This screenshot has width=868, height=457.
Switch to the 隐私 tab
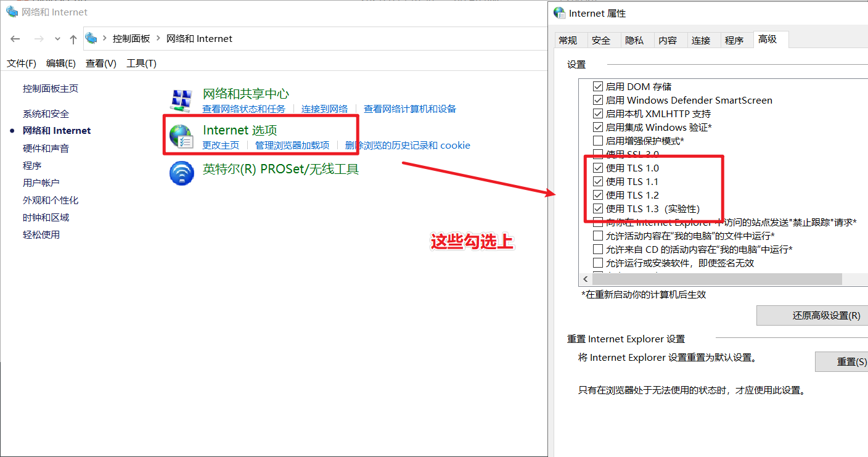click(x=634, y=40)
